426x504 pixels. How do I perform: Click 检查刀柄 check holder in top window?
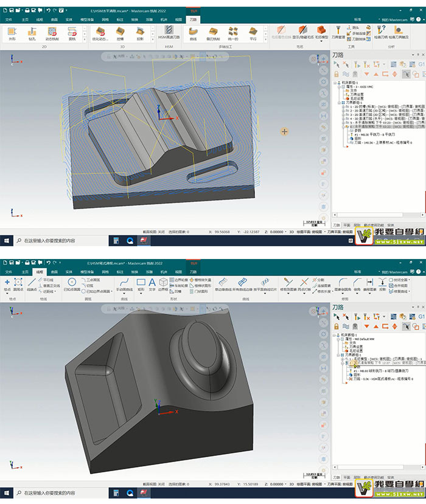pyautogui.click(x=382, y=32)
